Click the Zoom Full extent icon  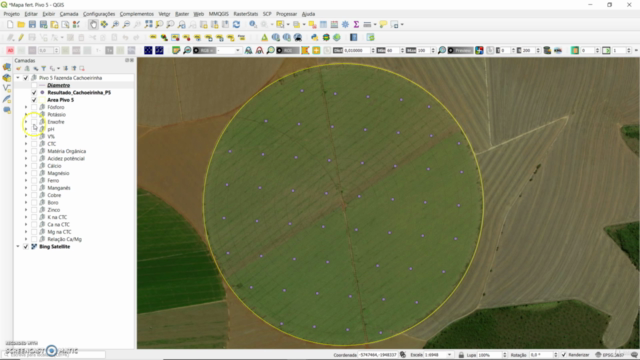(x=149, y=25)
